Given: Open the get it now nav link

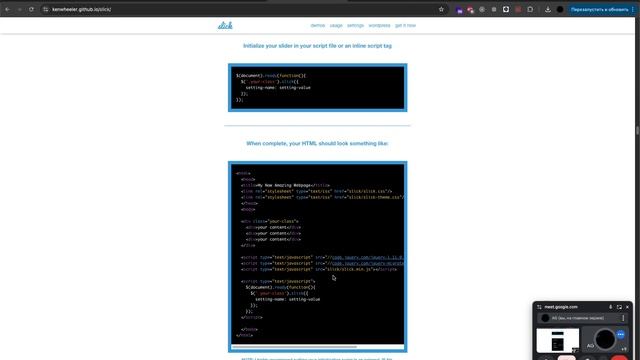Looking at the screenshot, I should (x=405, y=25).
